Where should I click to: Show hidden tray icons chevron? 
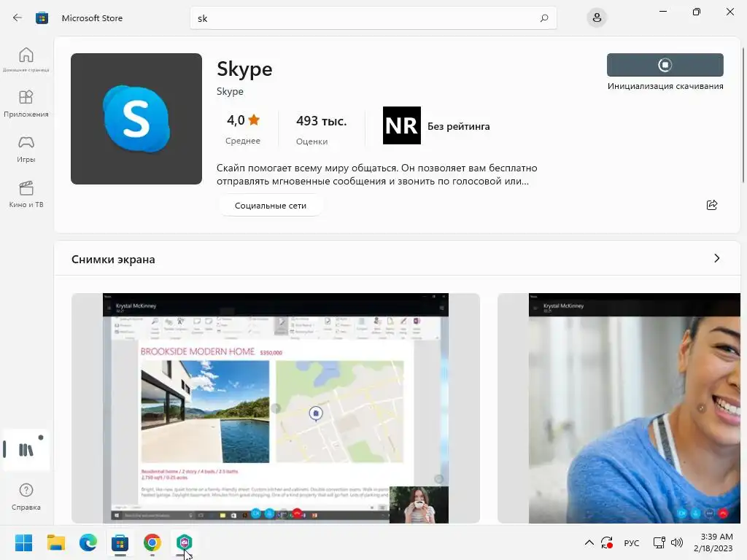[x=589, y=542]
